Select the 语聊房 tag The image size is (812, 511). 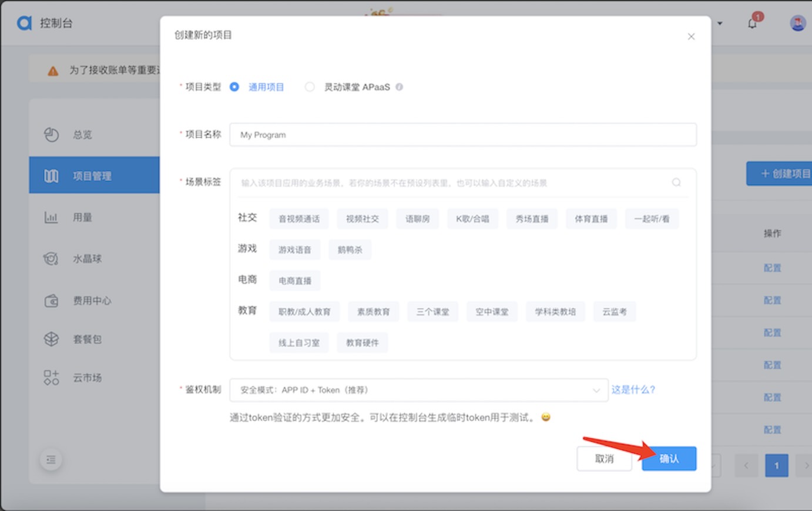click(x=417, y=218)
